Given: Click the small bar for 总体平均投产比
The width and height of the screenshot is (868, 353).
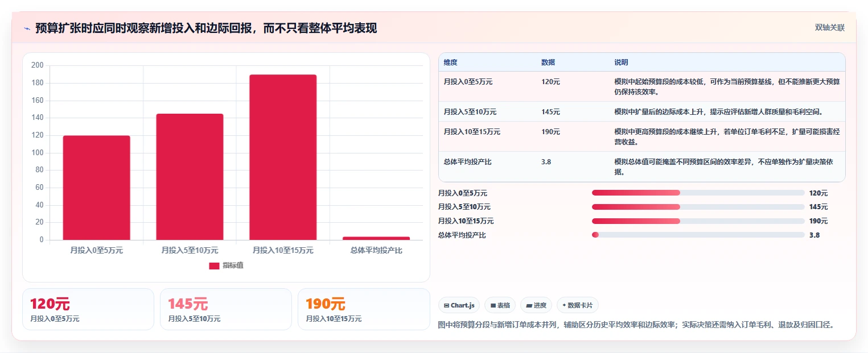Looking at the screenshot, I should click(376, 238).
